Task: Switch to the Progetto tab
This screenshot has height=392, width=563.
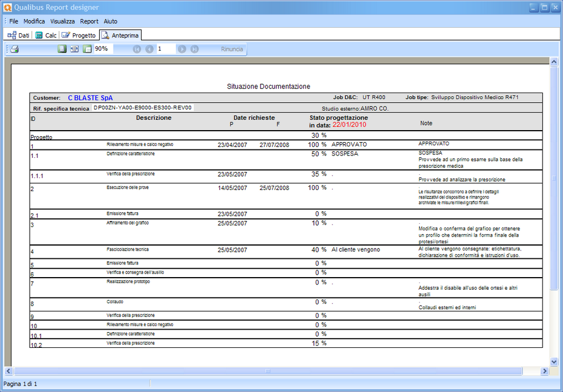Action: (x=79, y=35)
